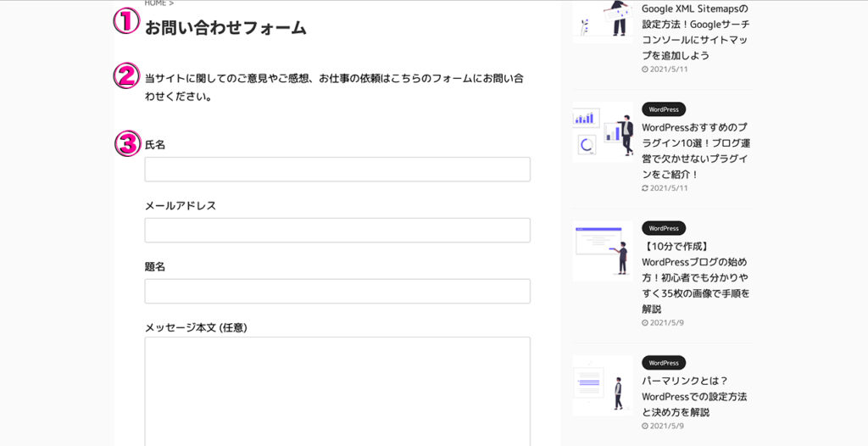This screenshot has width=868, height=446.
Task: Click the Google XML Sitemaps thumbnail
Action: (x=603, y=21)
